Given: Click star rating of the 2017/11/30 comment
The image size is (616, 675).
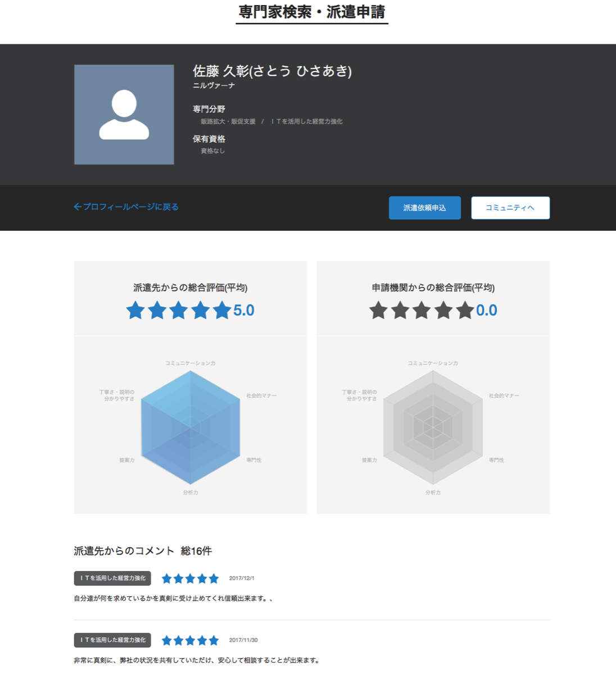Looking at the screenshot, I should (190, 641).
